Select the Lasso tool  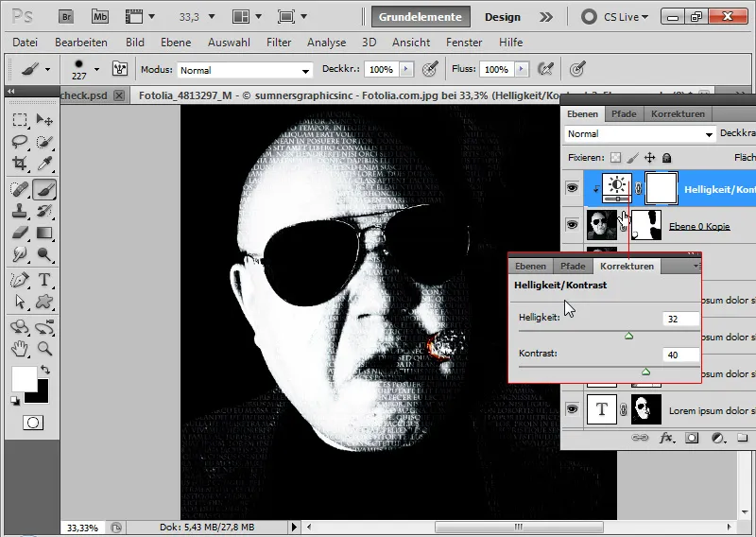20,142
